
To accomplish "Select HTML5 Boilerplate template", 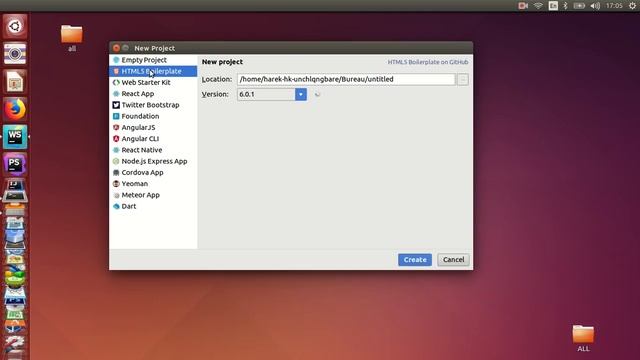I will point(153,71).
